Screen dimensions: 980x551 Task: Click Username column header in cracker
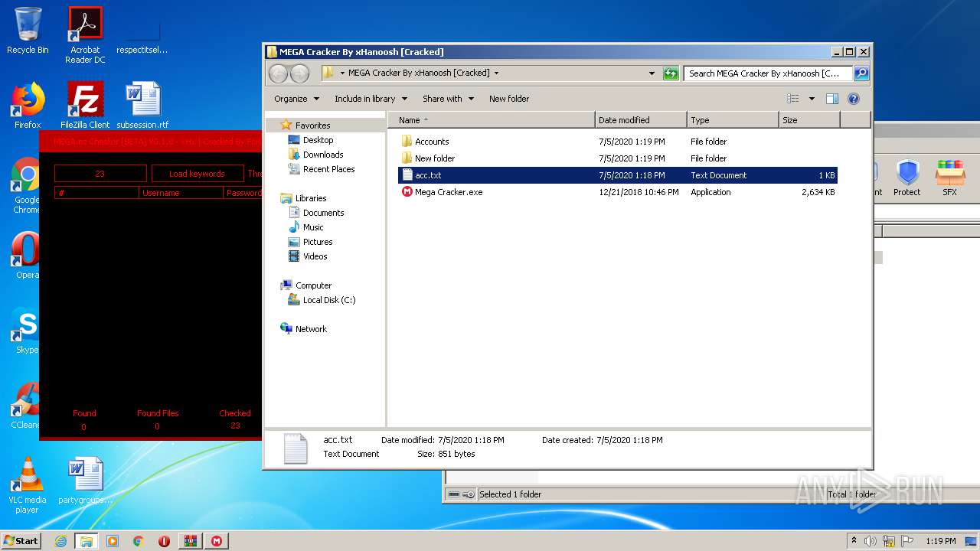coord(181,193)
